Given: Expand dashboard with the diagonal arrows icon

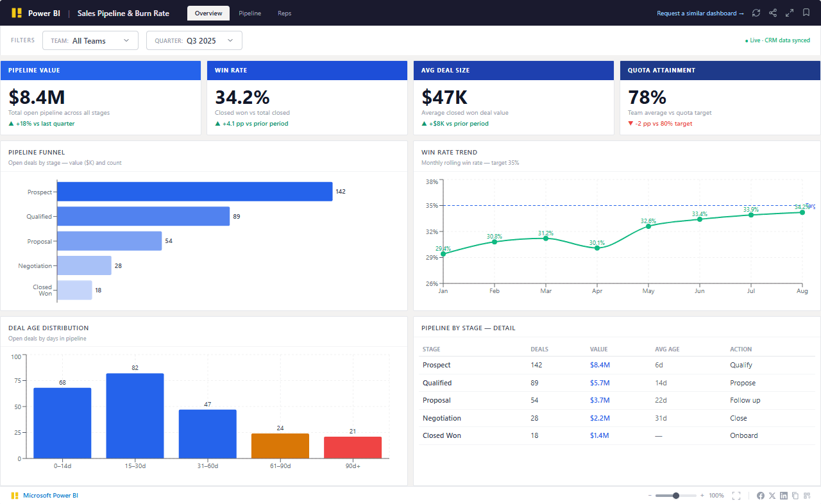Looking at the screenshot, I should 790,13.
